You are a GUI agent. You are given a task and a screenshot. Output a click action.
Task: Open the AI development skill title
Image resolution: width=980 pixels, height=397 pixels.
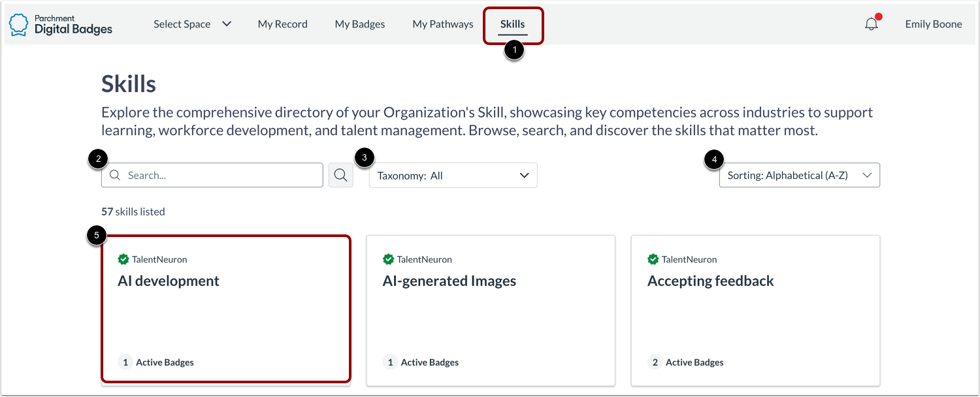169,281
